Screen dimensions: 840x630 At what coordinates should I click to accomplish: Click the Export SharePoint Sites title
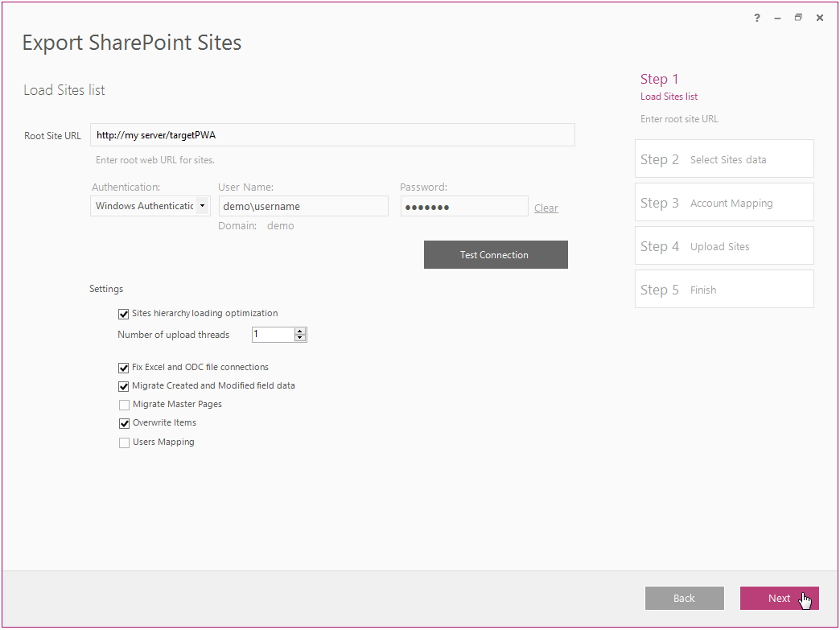click(x=132, y=43)
